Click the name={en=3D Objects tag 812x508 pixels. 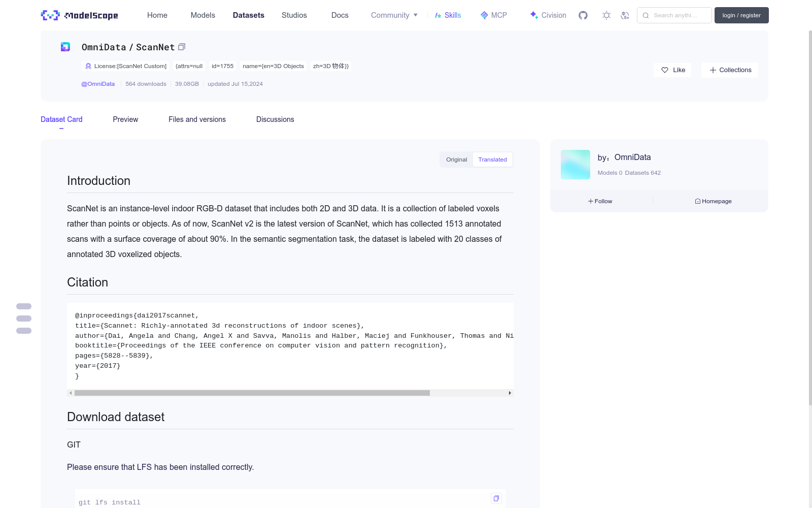point(273,66)
